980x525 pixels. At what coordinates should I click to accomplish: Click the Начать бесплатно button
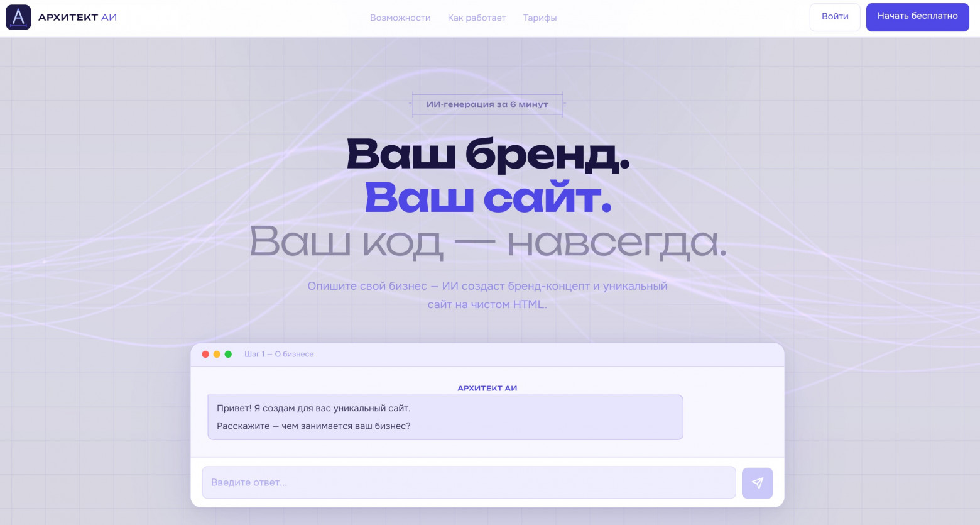coord(917,17)
